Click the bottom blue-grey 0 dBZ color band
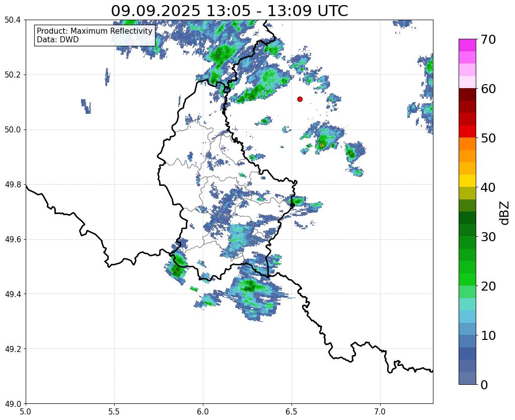The height and width of the screenshot is (420, 515). 467,378
